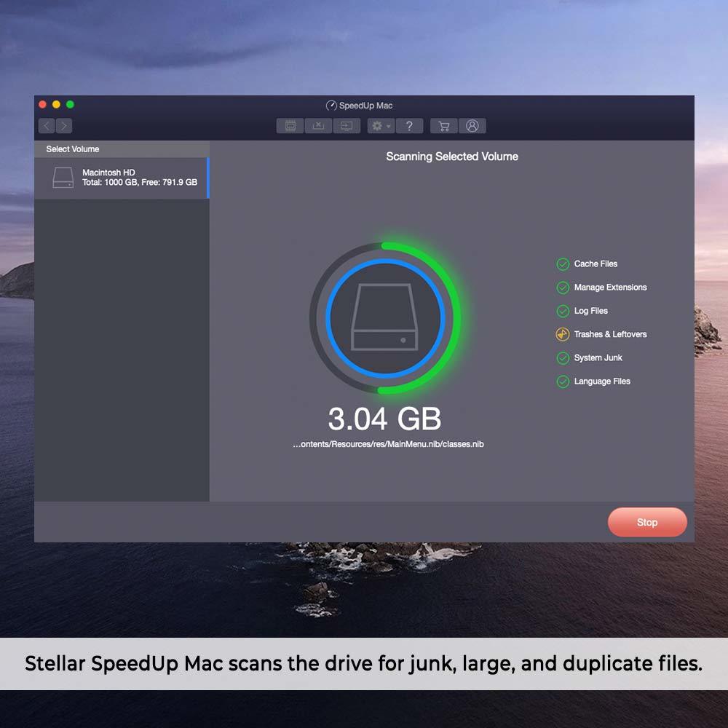Click the '3.04 GB' scanned size value
Screen dimensions: 728x728
point(384,419)
